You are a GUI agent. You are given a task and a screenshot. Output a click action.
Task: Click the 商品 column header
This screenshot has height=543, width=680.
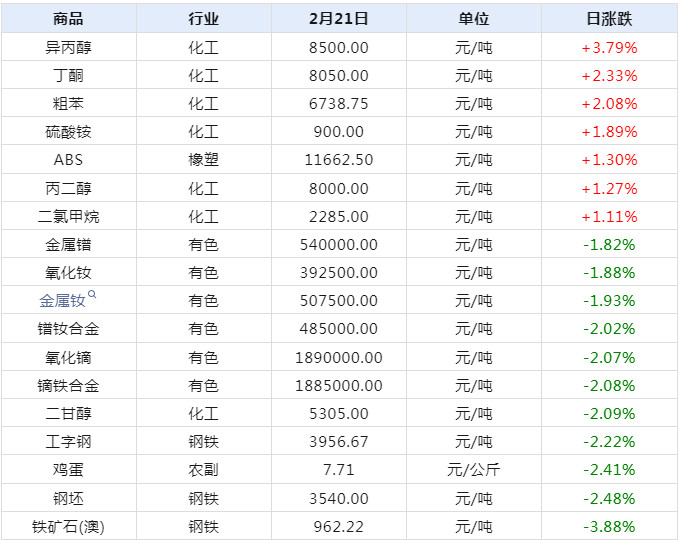[x=68, y=18]
